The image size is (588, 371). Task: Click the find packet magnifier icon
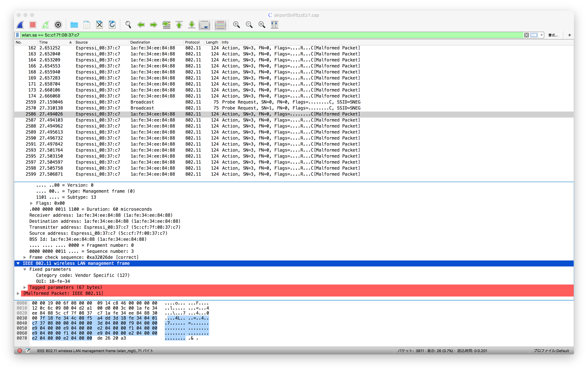point(128,25)
